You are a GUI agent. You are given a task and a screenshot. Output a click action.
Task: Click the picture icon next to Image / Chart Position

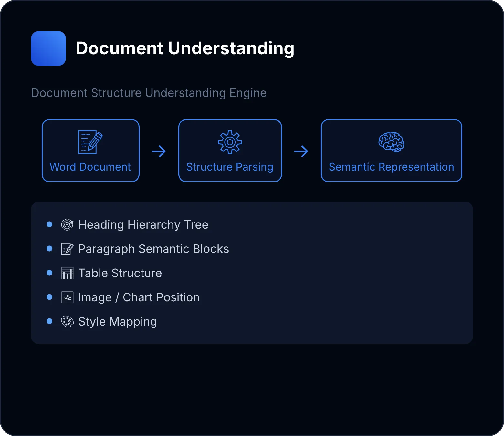click(x=67, y=297)
